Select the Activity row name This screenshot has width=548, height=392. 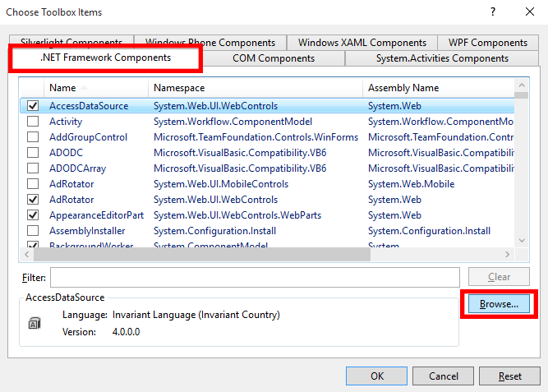(66, 122)
